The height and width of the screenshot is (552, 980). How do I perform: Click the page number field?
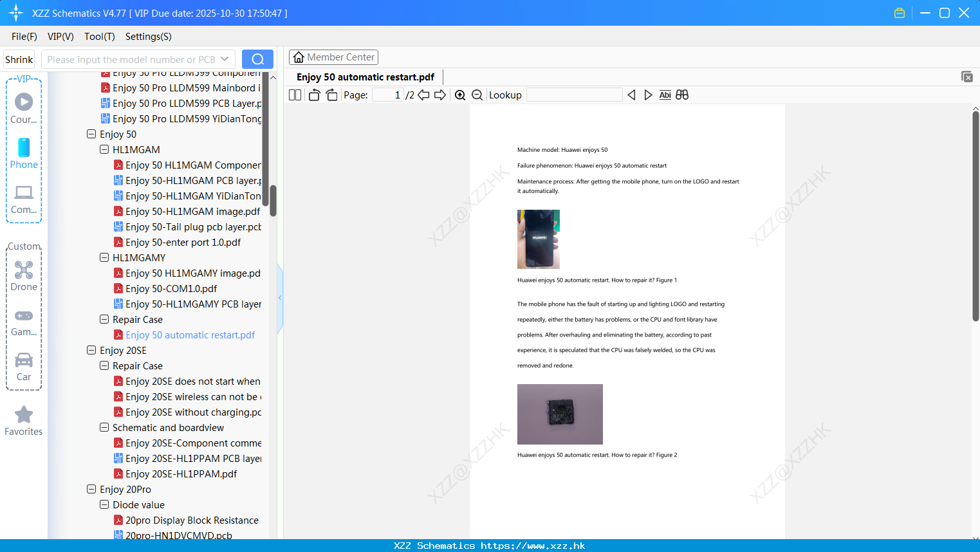(x=388, y=95)
